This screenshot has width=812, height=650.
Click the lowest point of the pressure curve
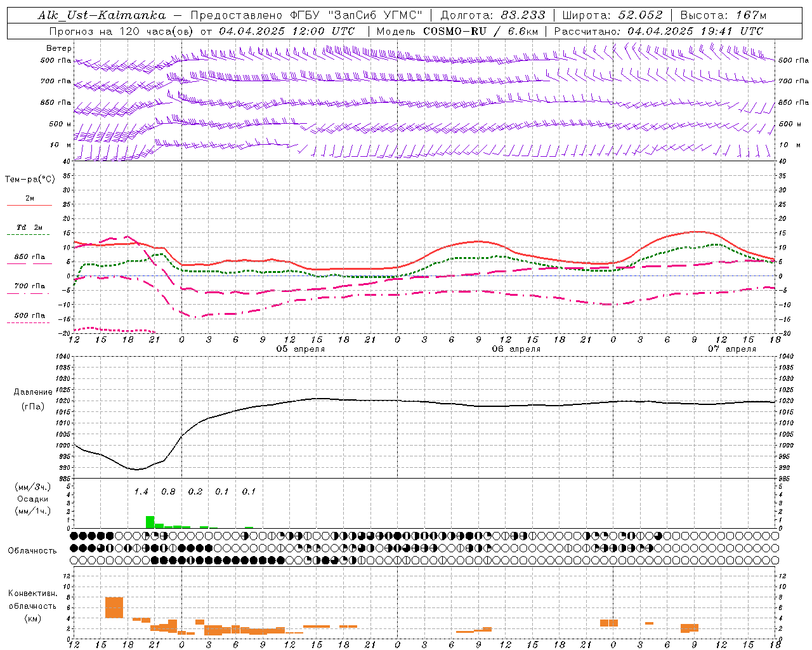136,469
